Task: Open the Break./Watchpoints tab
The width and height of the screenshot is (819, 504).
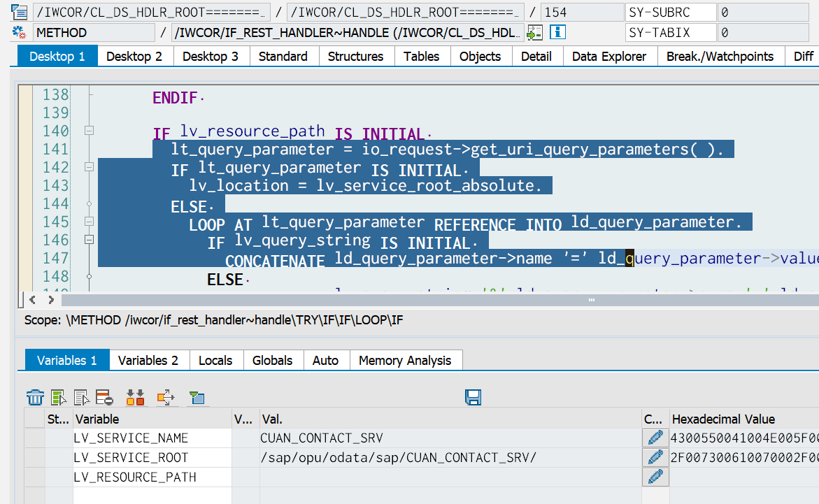Action: tap(720, 56)
